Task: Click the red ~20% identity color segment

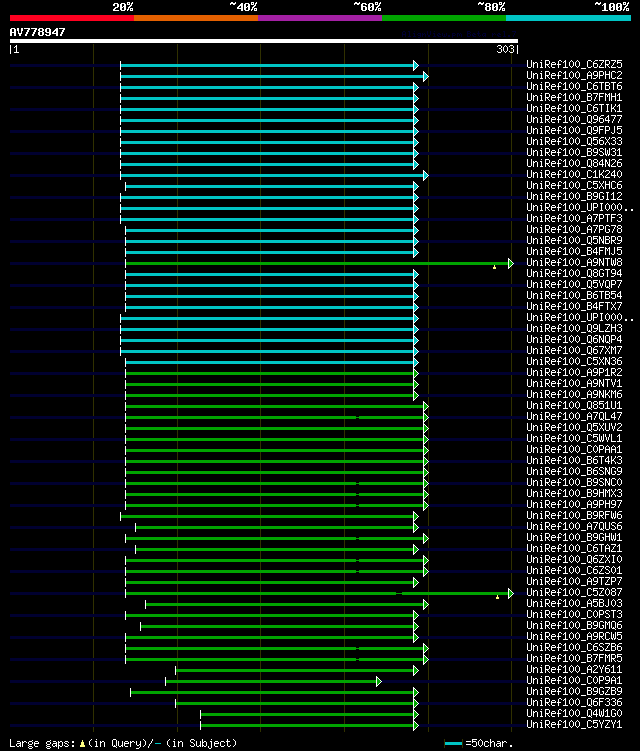Action: (72, 18)
